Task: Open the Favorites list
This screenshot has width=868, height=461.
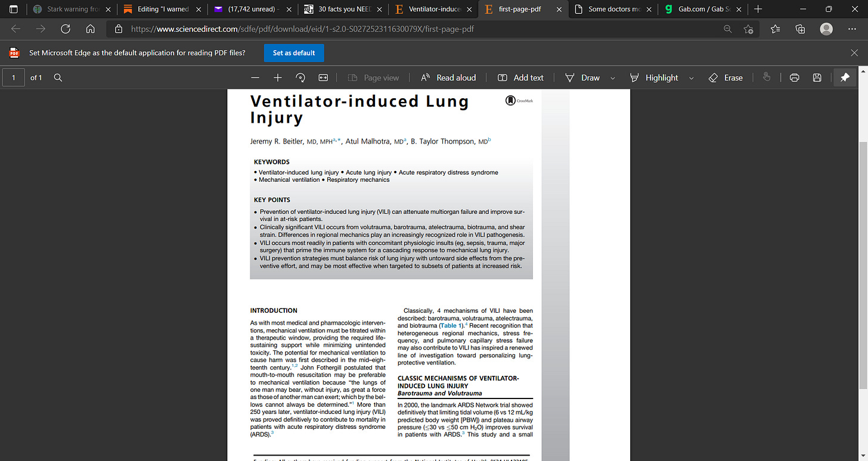Action: (x=775, y=29)
